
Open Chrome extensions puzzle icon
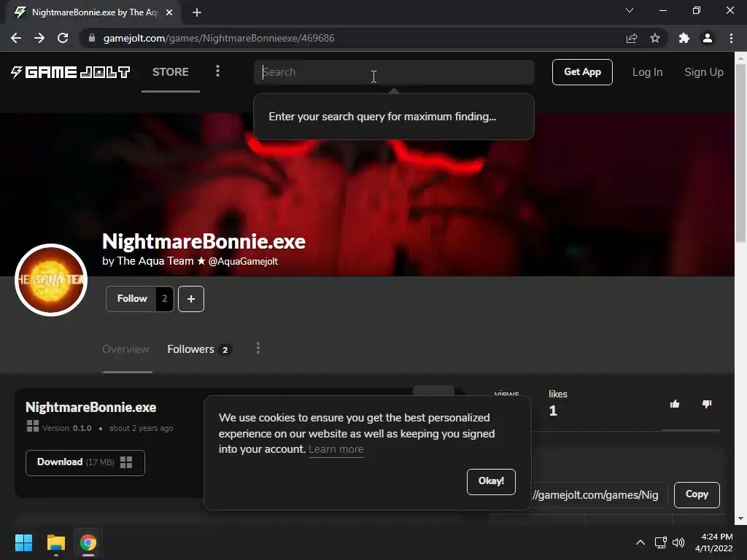[x=684, y=38]
